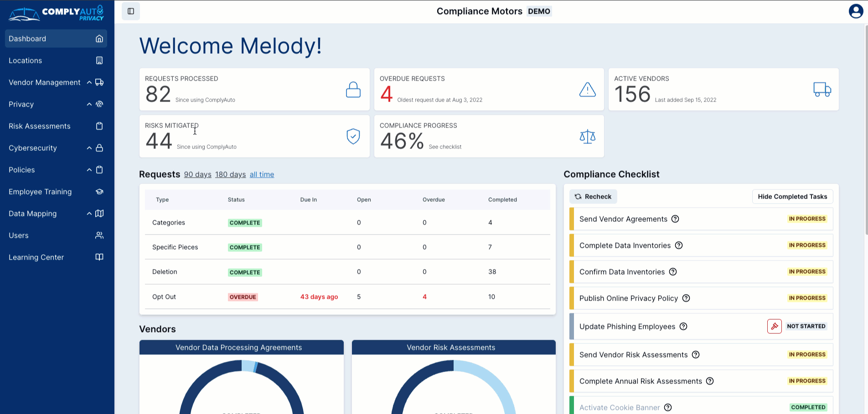Click help icon beside Confirm Data Inventories
This screenshot has height=414, width=868.
(673, 272)
